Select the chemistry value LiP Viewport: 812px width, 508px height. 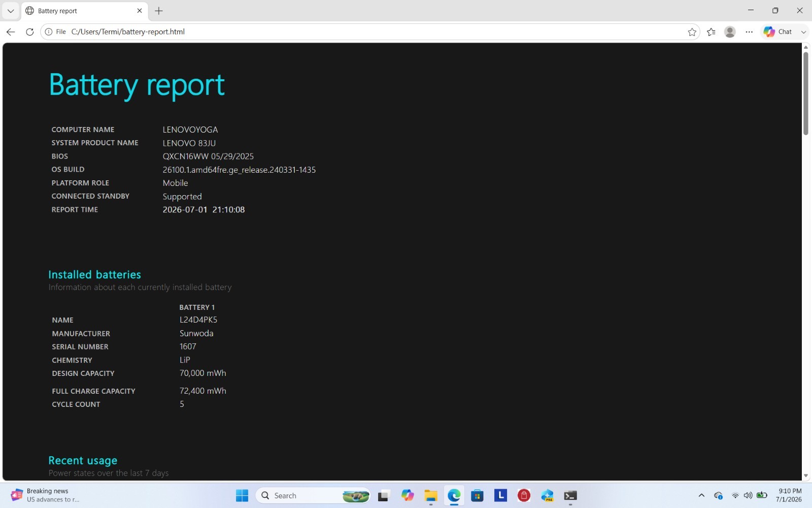tap(185, 360)
